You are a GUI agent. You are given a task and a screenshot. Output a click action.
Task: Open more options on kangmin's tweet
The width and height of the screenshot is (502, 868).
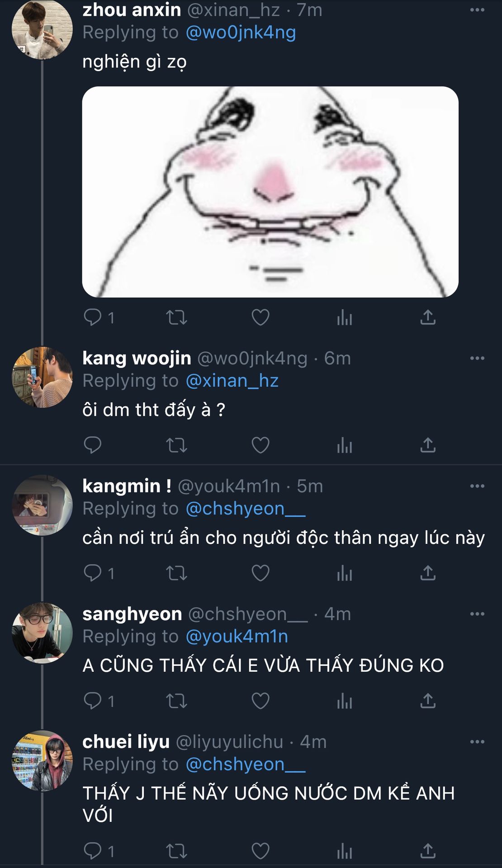pyautogui.click(x=477, y=486)
